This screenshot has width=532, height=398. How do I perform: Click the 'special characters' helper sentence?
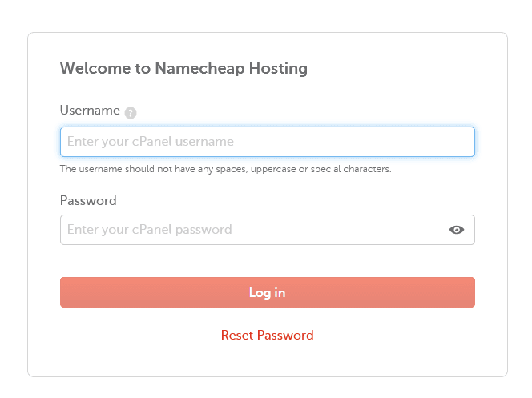[x=226, y=169]
